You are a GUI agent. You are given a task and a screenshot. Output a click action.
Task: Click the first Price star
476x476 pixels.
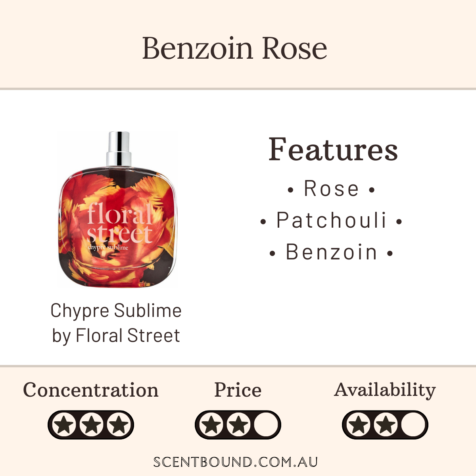tap(211, 425)
